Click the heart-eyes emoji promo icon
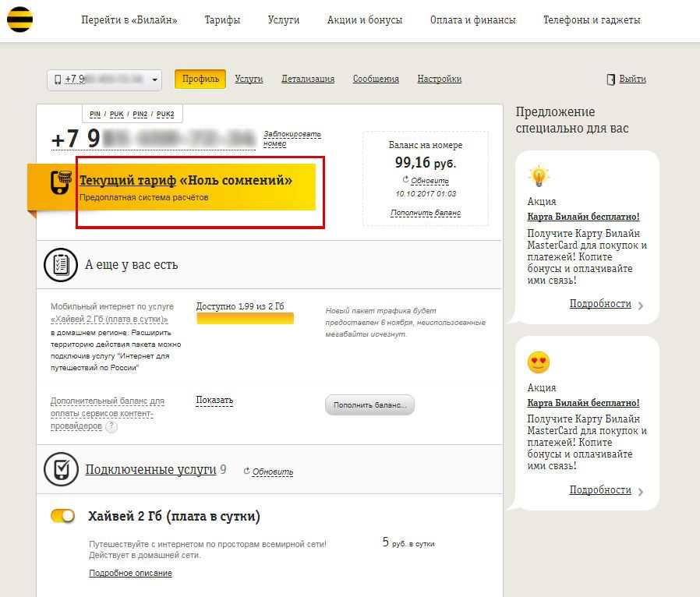Viewport: 700px width, 597px height. click(539, 362)
